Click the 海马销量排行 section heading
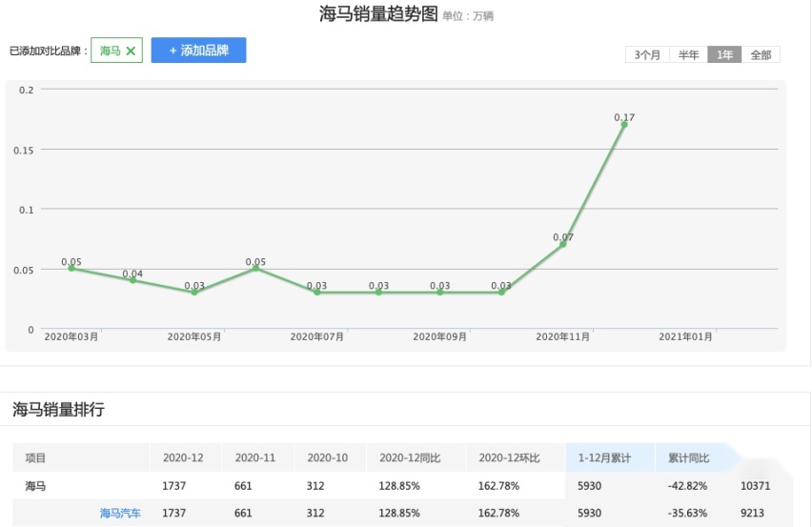The height and width of the screenshot is (527, 812). coord(58,410)
